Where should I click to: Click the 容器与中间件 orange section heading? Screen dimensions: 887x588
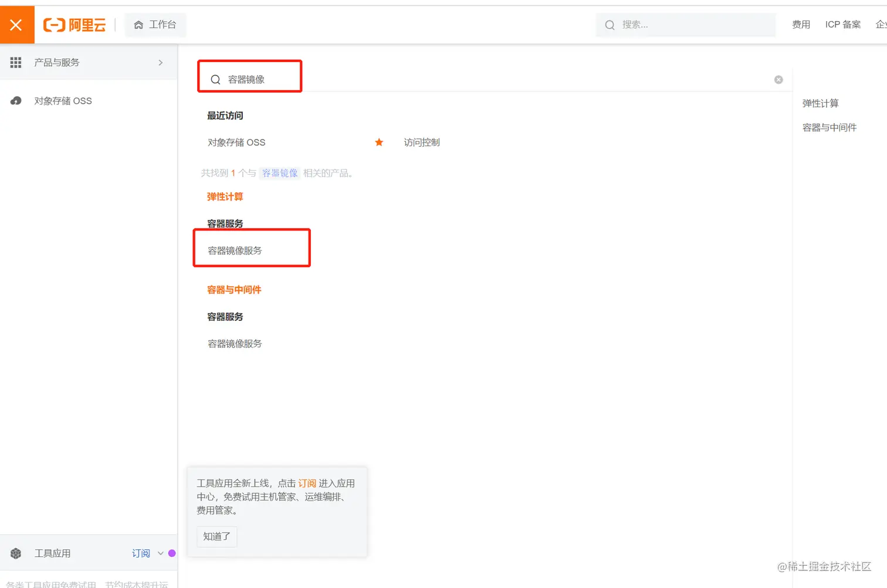(234, 290)
